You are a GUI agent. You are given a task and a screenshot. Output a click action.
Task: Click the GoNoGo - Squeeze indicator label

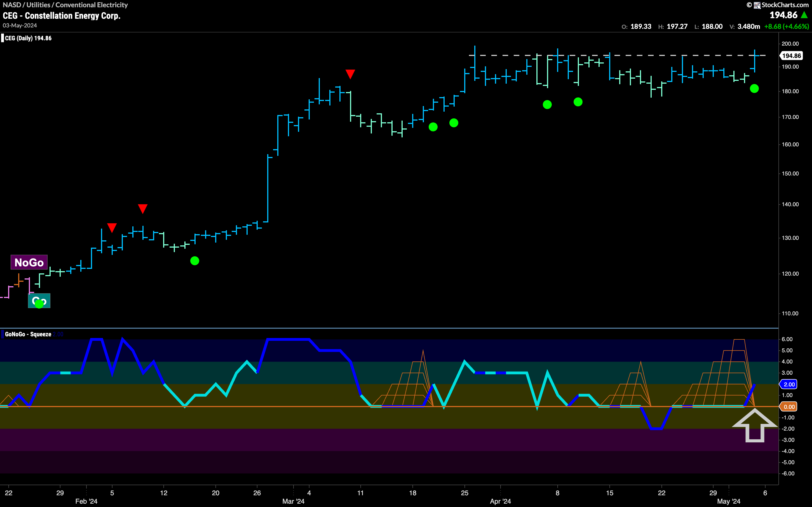click(28, 334)
